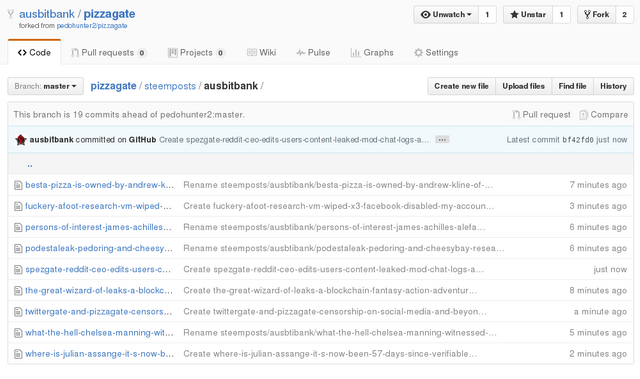
Task: Click file icon of the-great-wizard-of-leaks row
Action: (x=18, y=291)
